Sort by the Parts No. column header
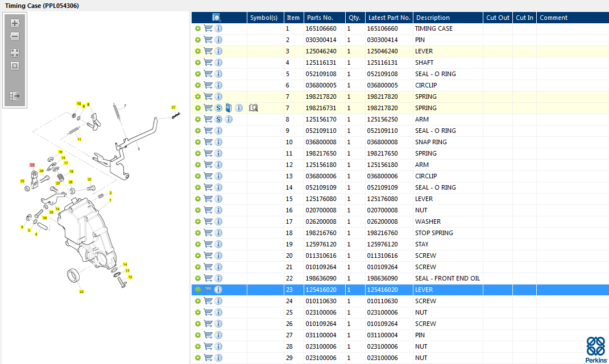 tap(320, 18)
